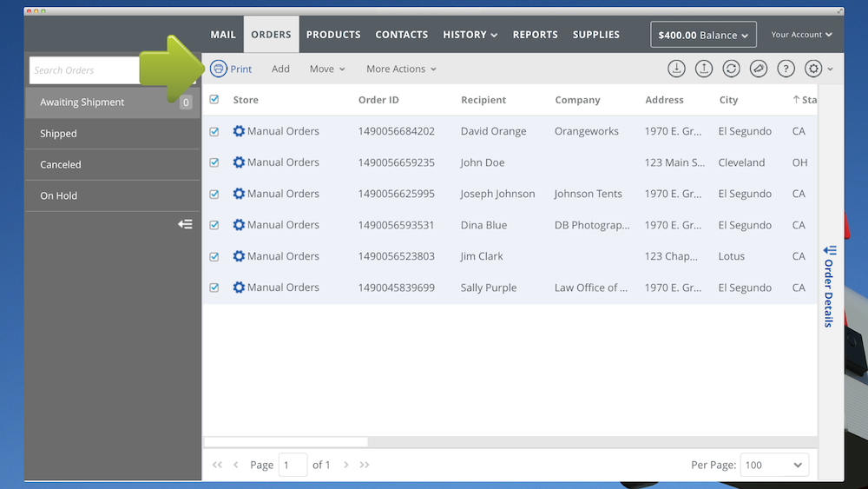Collapse the left sidebar with the arrow icon

tap(185, 224)
